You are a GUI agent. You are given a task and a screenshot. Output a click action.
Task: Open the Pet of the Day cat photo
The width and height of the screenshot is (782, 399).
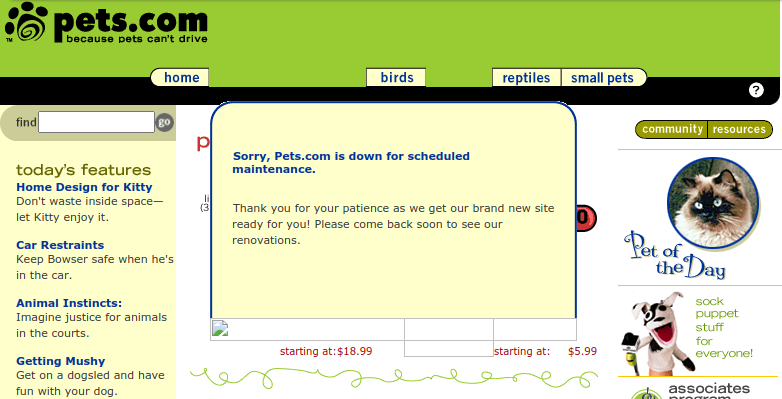(x=713, y=202)
